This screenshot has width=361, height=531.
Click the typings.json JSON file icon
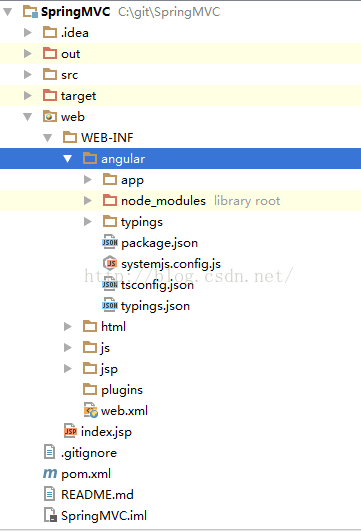coord(110,305)
